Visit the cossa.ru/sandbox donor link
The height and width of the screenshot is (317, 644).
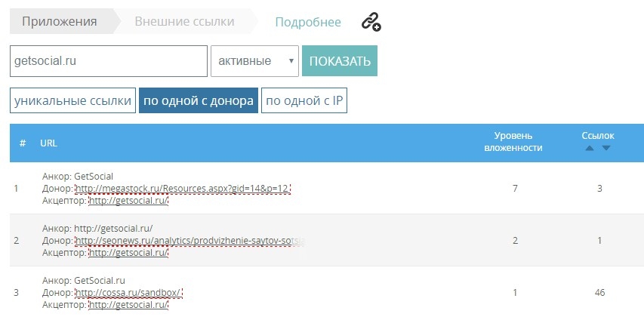[x=129, y=293]
